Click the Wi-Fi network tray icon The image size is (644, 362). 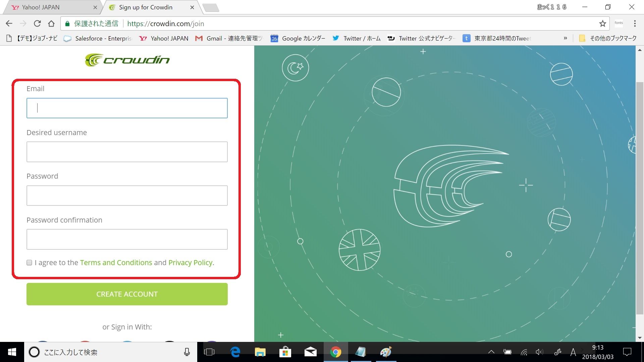pyautogui.click(x=524, y=352)
